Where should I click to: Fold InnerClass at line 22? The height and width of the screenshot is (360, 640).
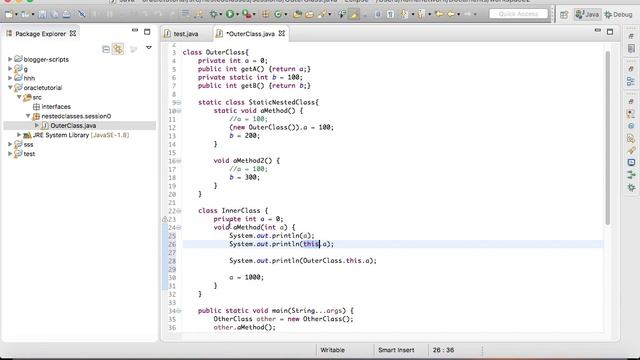179,211
